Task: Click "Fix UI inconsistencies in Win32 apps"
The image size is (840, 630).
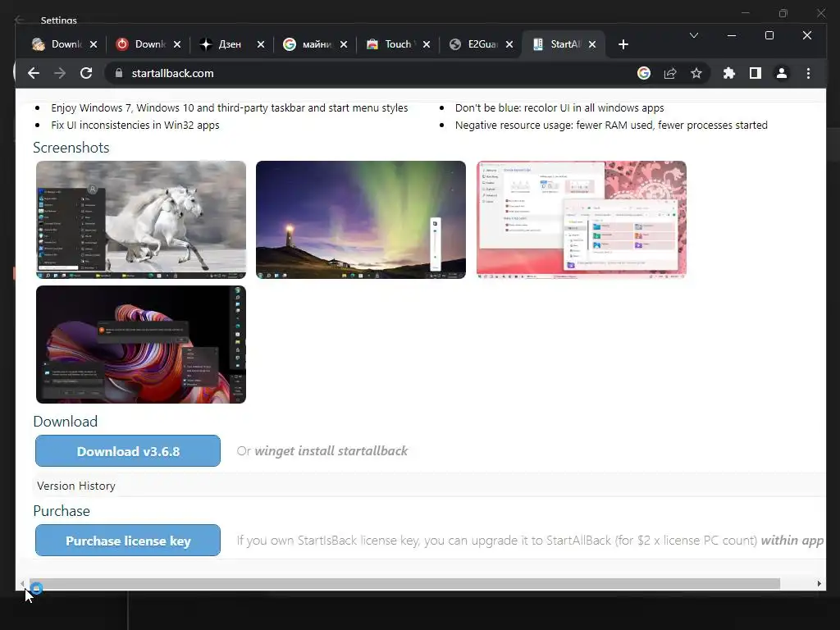Action: pyautogui.click(x=135, y=125)
